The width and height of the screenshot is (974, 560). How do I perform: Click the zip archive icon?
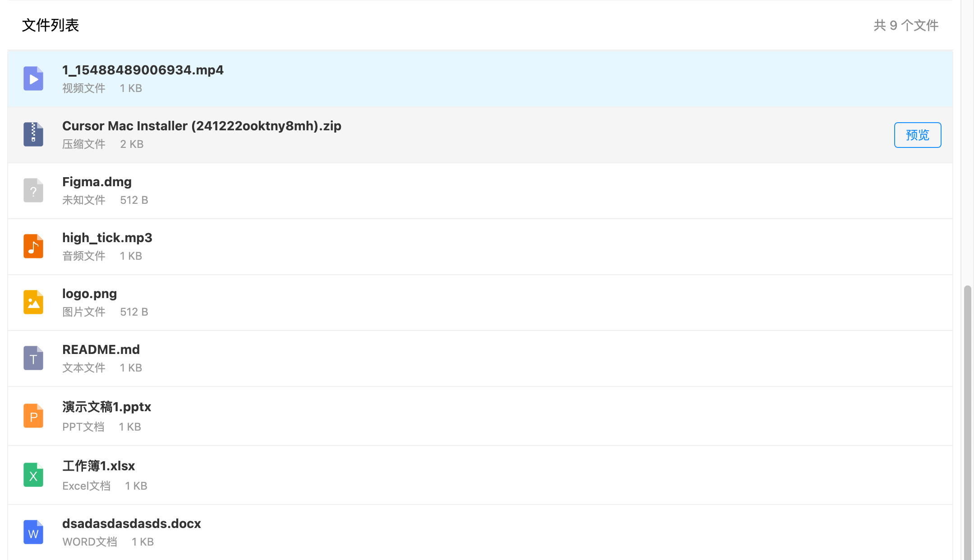tap(33, 134)
